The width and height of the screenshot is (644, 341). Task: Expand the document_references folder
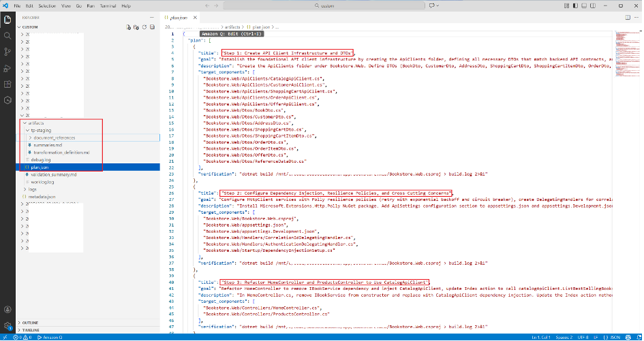(x=53, y=137)
